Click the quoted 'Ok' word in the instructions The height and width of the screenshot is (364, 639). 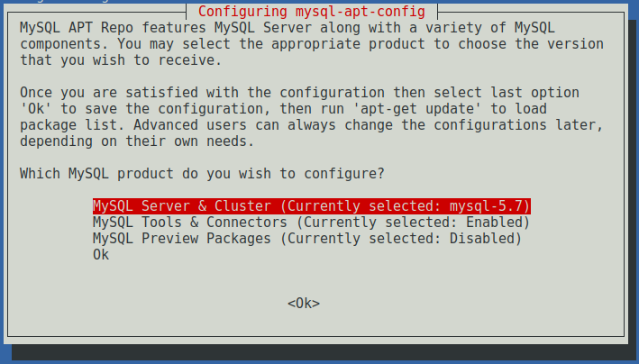[x=32, y=109]
